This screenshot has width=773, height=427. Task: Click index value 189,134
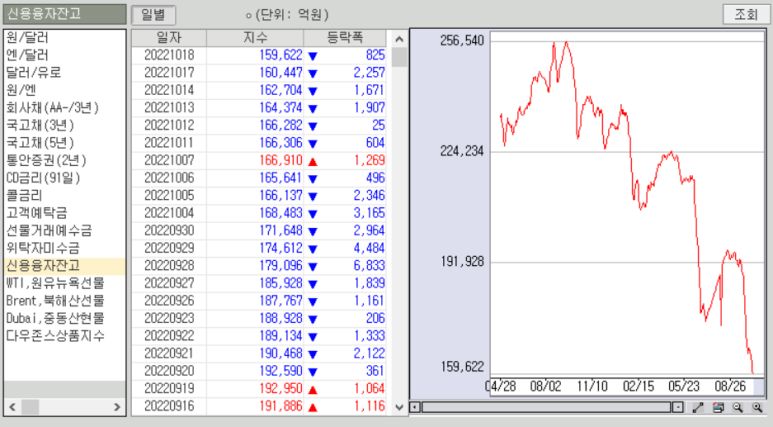(x=281, y=336)
